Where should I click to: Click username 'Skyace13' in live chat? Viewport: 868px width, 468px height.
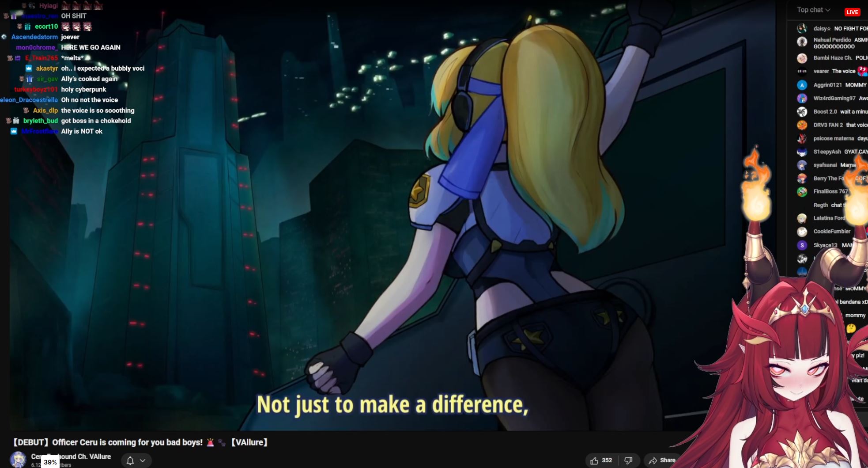click(825, 245)
